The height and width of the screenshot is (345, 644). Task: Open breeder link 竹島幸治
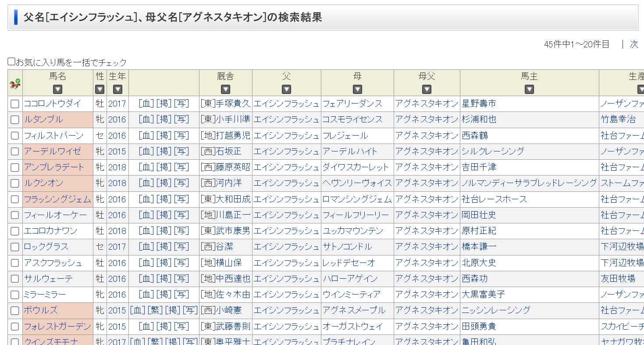click(618, 119)
